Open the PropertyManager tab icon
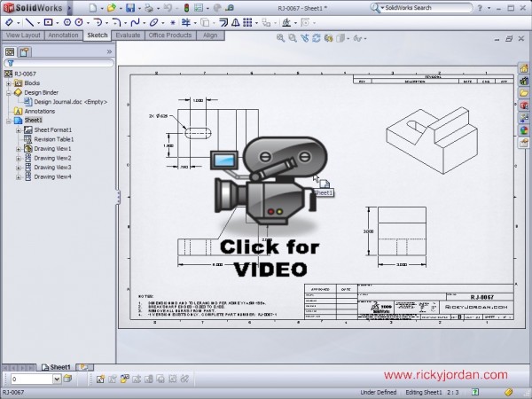Image resolution: width=532 pixels, height=399 pixels. 25,52
